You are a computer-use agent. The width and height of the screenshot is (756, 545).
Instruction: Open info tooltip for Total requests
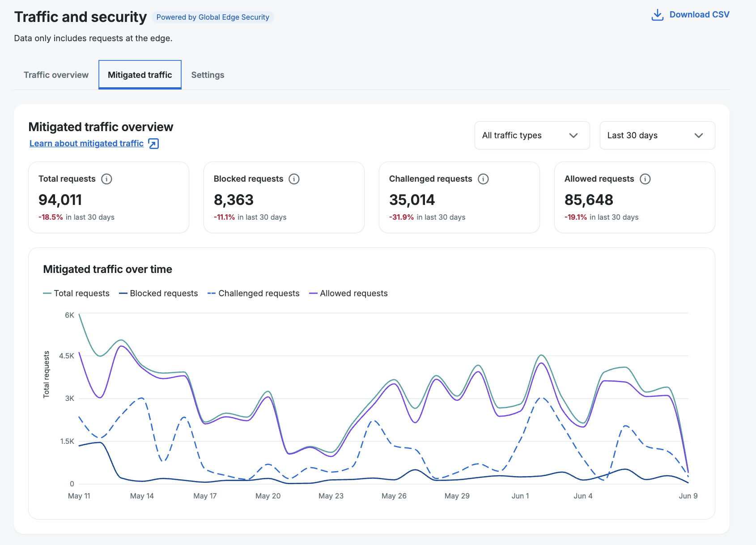106,179
